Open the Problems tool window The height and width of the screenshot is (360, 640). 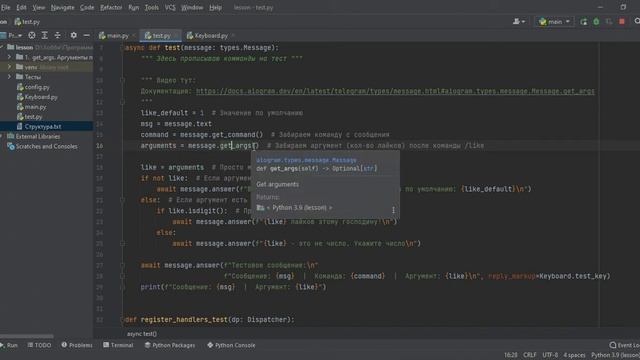[x=77, y=345]
